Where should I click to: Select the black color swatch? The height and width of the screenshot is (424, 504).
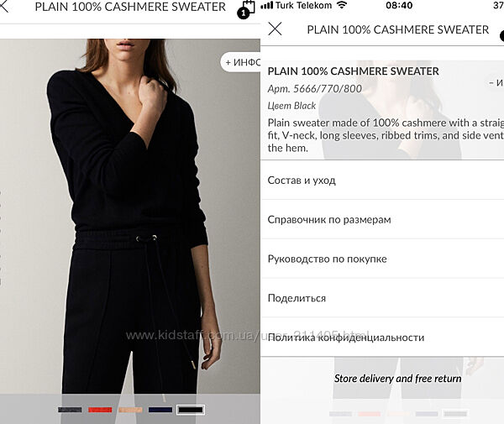pyautogui.click(x=191, y=410)
